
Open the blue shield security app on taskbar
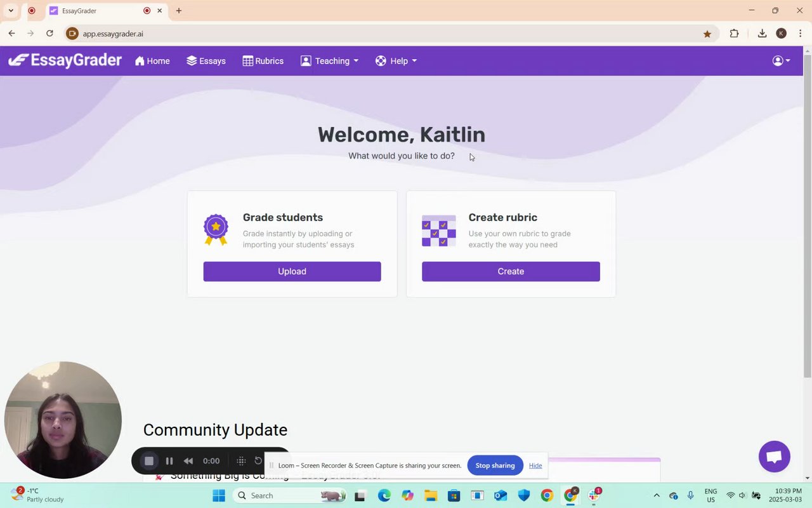tap(523, 495)
